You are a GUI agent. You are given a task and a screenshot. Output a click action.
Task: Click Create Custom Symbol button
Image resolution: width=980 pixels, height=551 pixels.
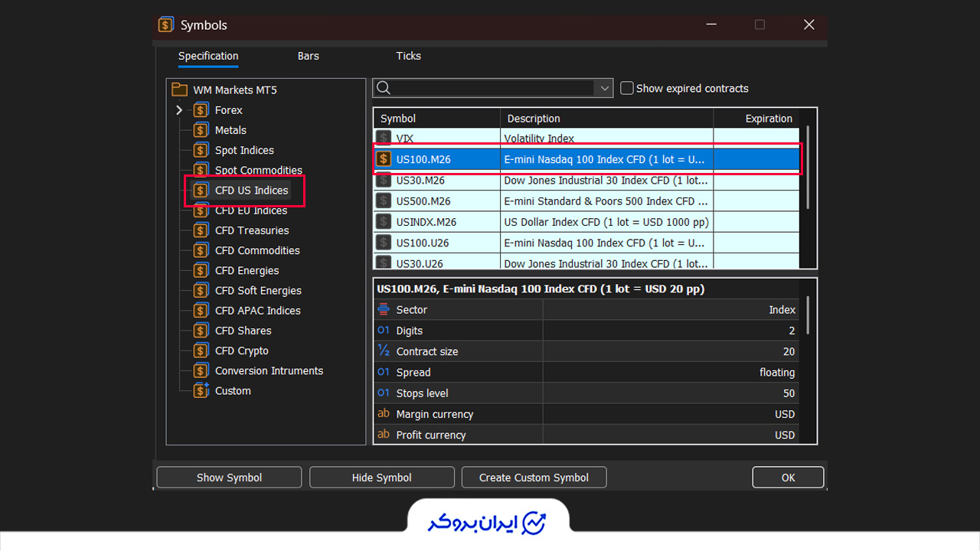pyautogui.click(x=534, y=478)
